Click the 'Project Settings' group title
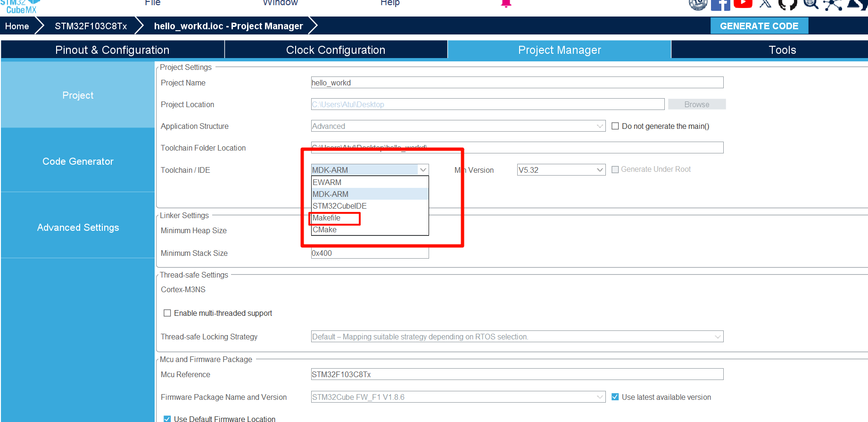Image resolution: width=868 pixels, height=422 pixels. click(186, 67)
